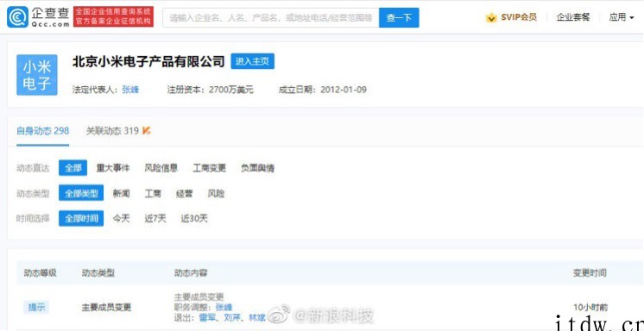Click the 动态等级 column header

41,272
